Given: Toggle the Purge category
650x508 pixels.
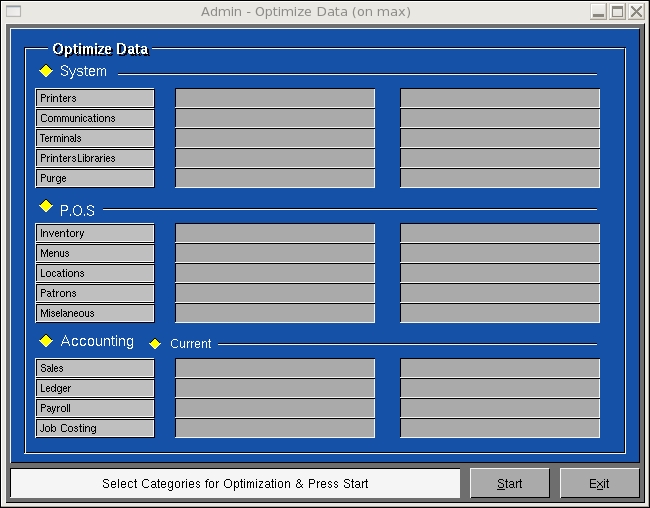Looking at the screenshot, I should [95, 178].
